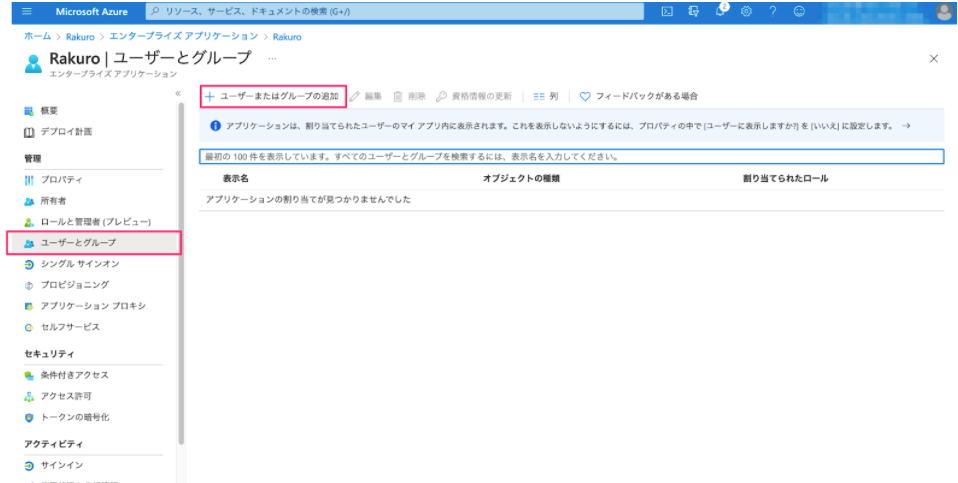Click ユーザーまたはグループの追加 button
Screen dimensions: 958x483
point(274,96)
